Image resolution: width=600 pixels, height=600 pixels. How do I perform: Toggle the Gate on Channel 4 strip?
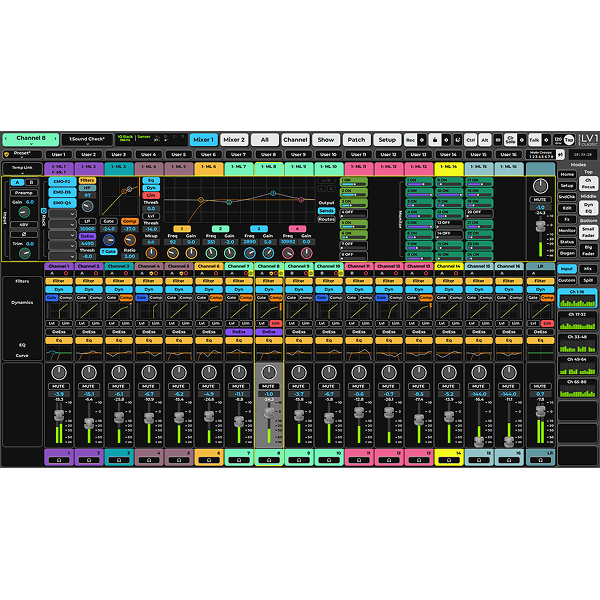click(x=142, y=298)
